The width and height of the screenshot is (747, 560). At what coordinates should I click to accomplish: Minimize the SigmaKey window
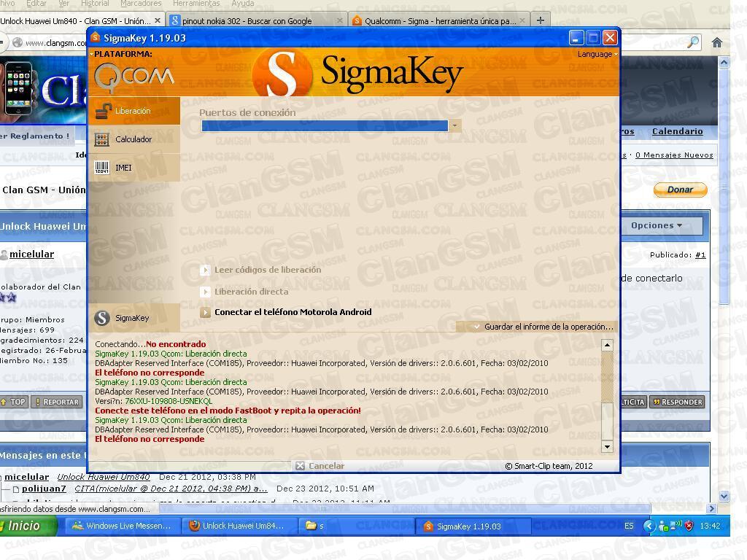[576, 38]
